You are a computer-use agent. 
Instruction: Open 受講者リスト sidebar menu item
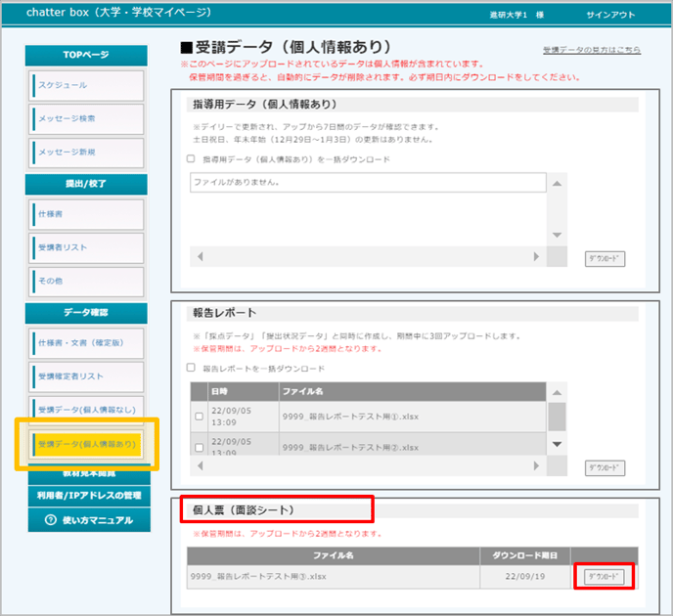point(87,246)
